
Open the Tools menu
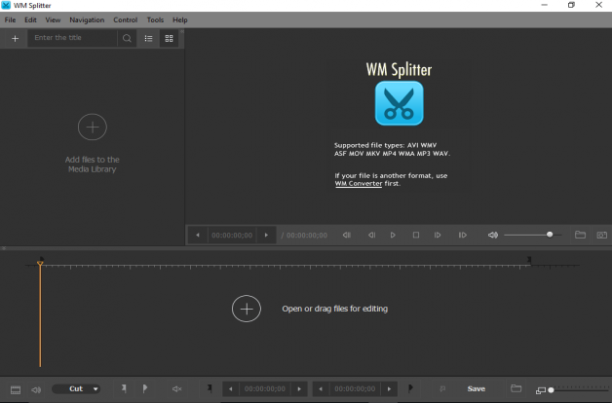[155, 20]
